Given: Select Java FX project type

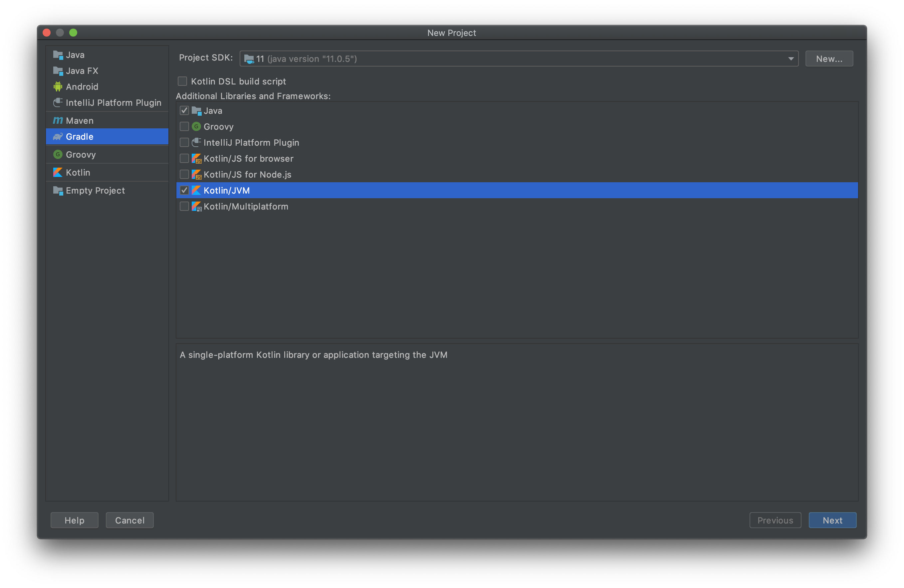Looking at the screenshot, I should point(82,71).
